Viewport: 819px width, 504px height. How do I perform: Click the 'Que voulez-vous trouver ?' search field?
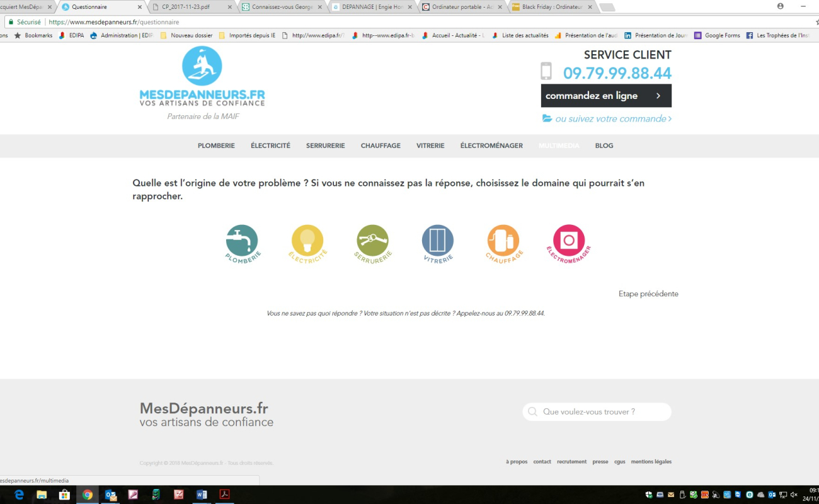pyautogui.click(x=597, y=412)
